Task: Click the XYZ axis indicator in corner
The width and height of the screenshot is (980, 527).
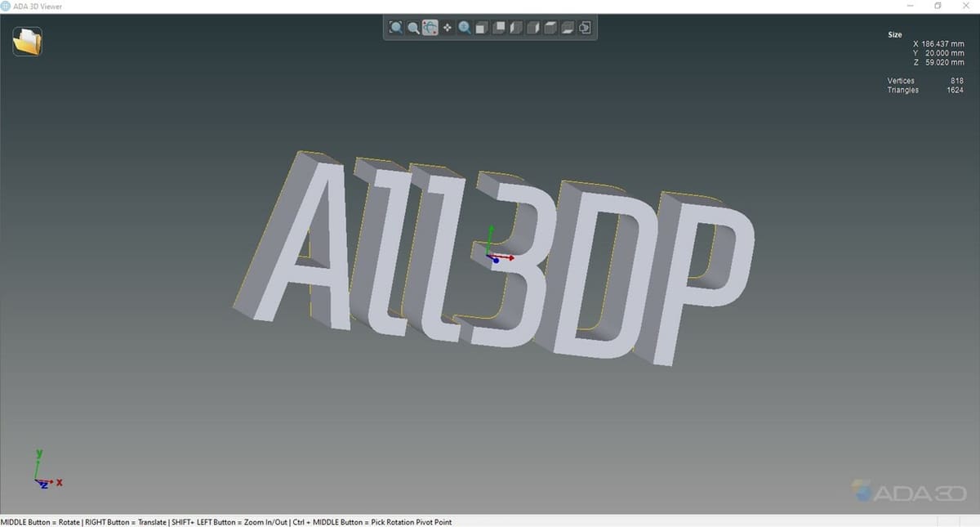Action: tap(47, 470)
